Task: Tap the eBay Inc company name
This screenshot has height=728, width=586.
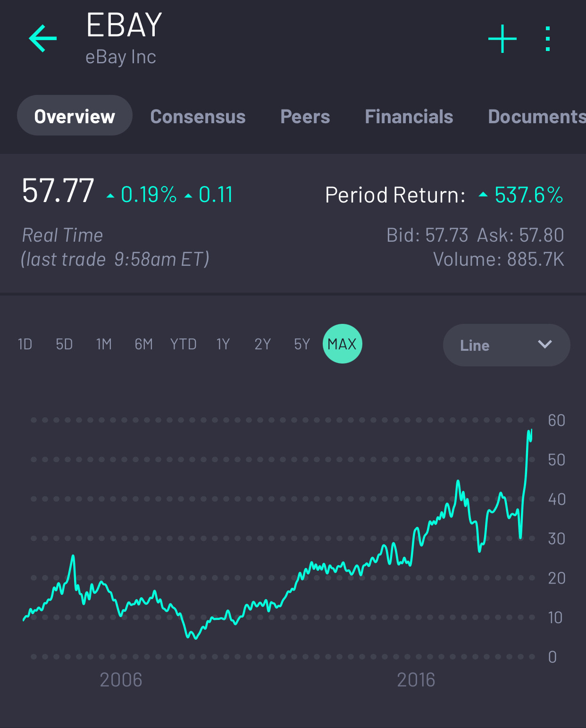Action: (x=121, y=57)
